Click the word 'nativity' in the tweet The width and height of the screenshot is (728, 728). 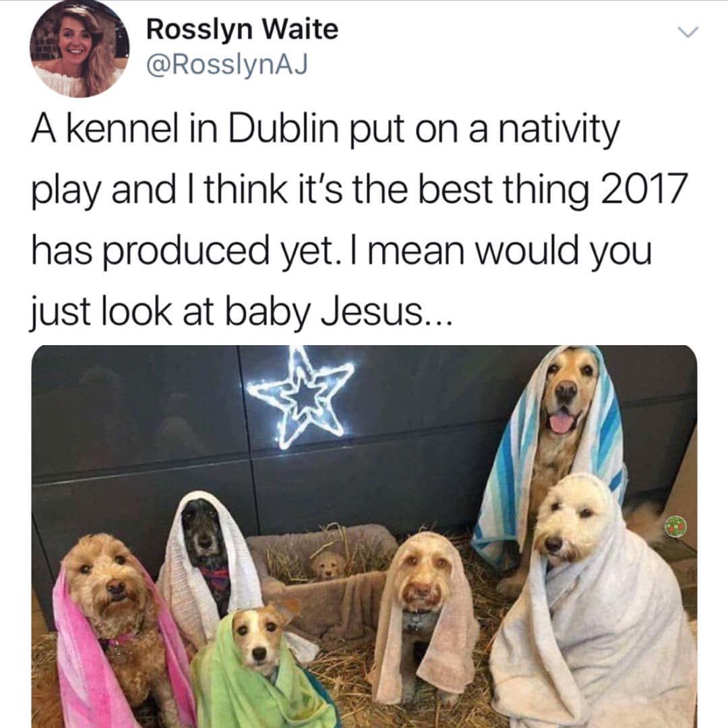click(559, 131)
